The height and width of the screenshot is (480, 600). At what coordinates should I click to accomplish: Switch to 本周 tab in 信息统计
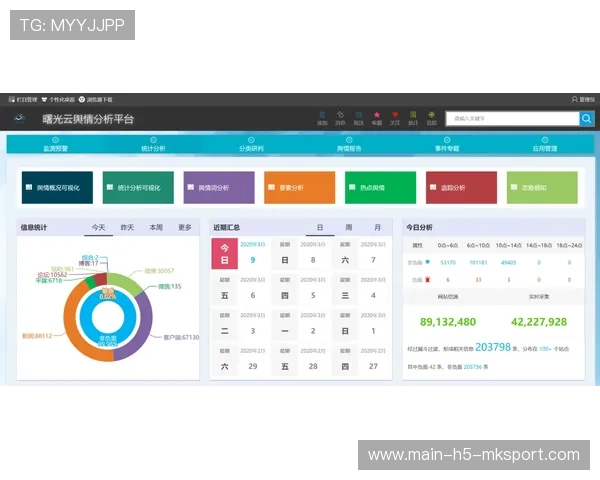(x=156, y=227)
